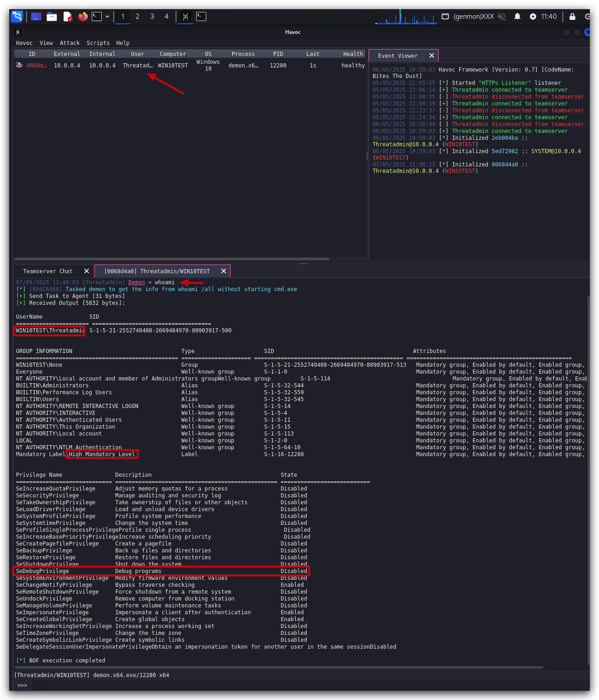The width and height of the screenshot is (599, 700).
Task: Select the Havoc window in the taskbar
Action: (x=186, y=17)
